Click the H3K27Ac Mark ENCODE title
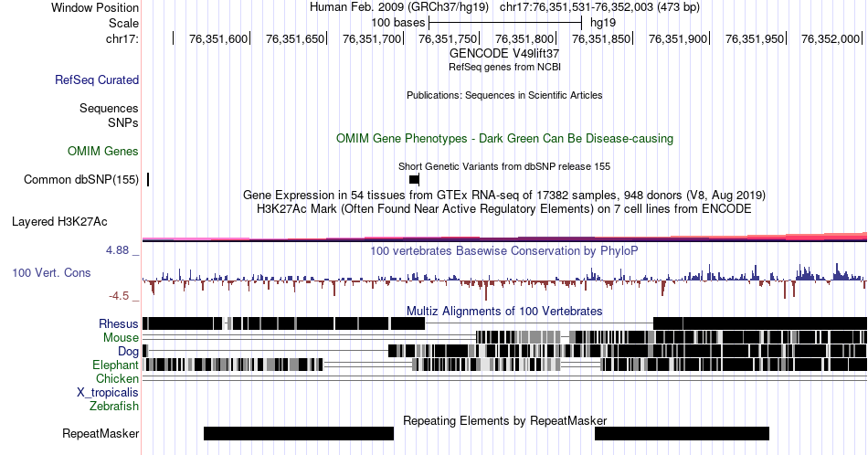 (504, 208)
